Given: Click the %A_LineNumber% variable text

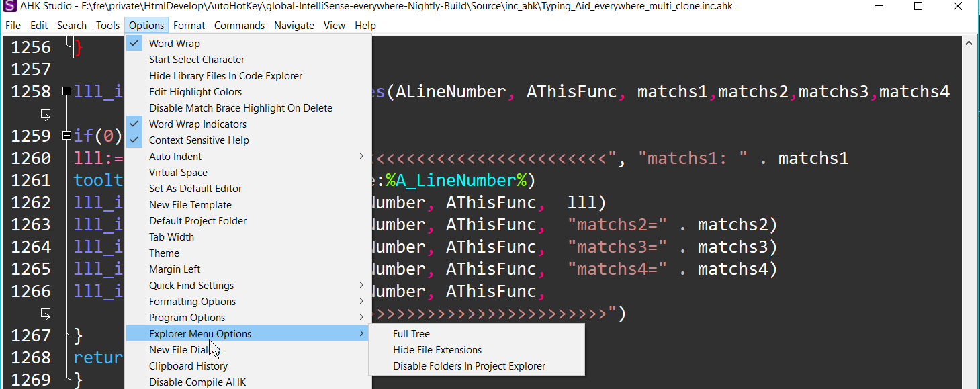Looking at the screenshot, I should 455,180.
